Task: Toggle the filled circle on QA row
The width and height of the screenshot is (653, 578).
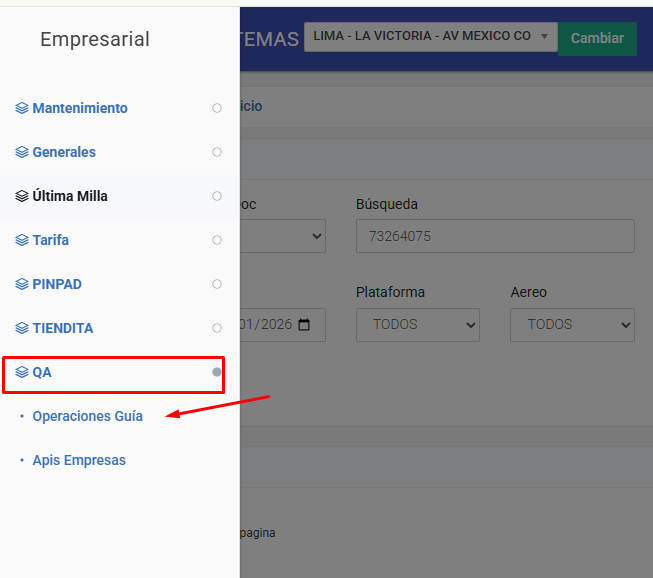Action: click(217, 372)
